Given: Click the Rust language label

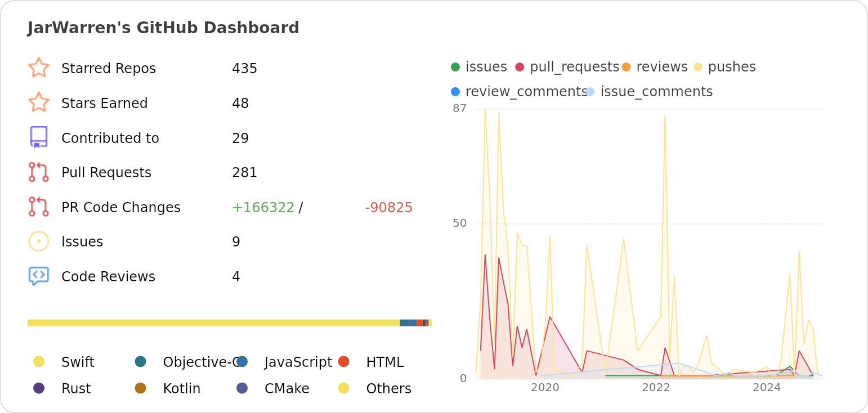Looking at the screenshot, I should click(x=76, y=389).
